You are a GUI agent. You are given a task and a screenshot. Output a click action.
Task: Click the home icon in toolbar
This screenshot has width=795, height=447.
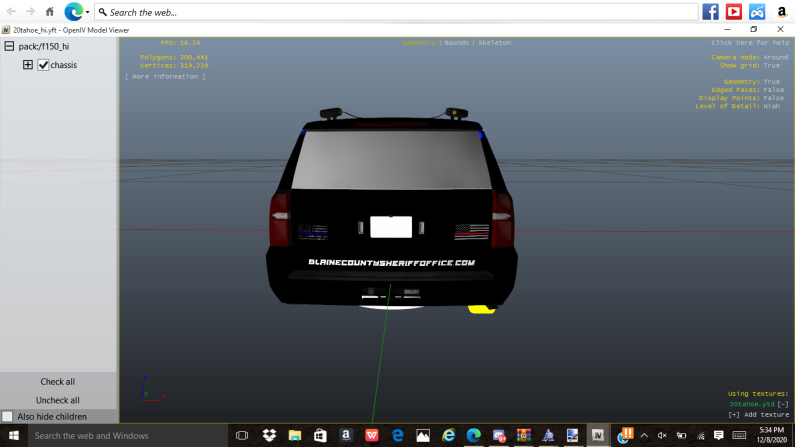[50, 12]
